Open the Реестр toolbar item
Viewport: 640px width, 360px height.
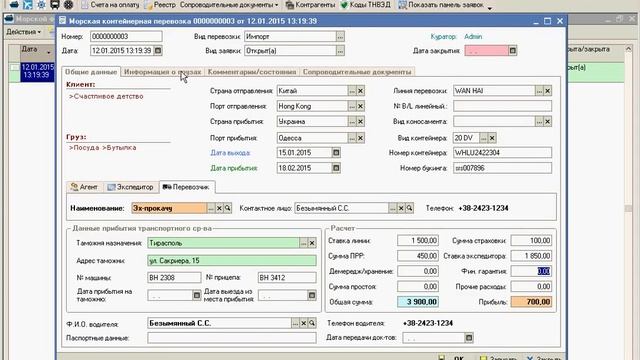coord(160,5)
